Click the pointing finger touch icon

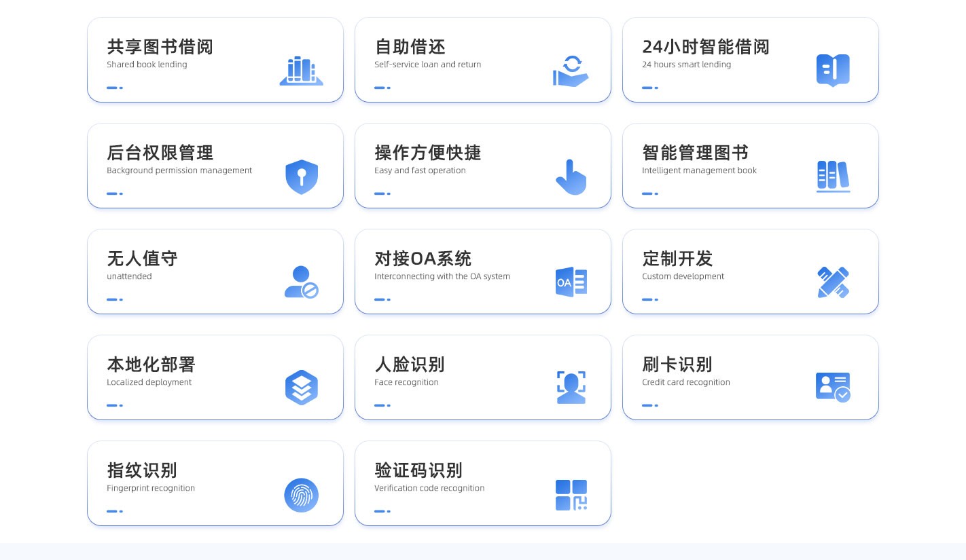coord(571,177)
